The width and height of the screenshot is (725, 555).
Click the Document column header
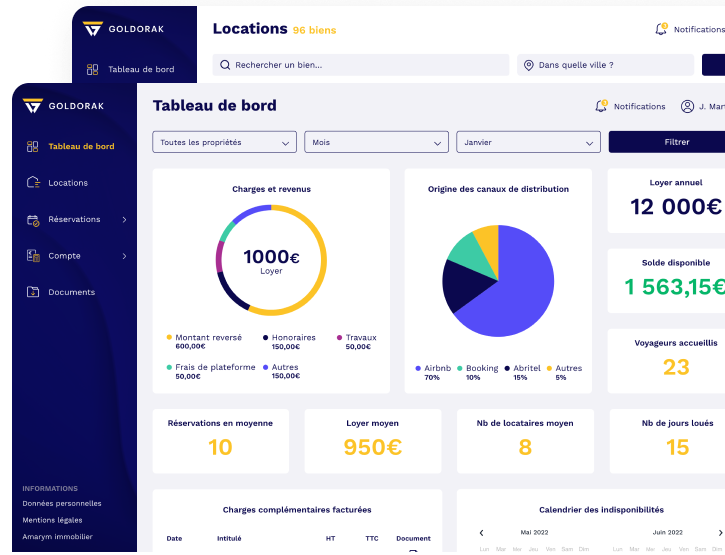(x=413, y=538)
